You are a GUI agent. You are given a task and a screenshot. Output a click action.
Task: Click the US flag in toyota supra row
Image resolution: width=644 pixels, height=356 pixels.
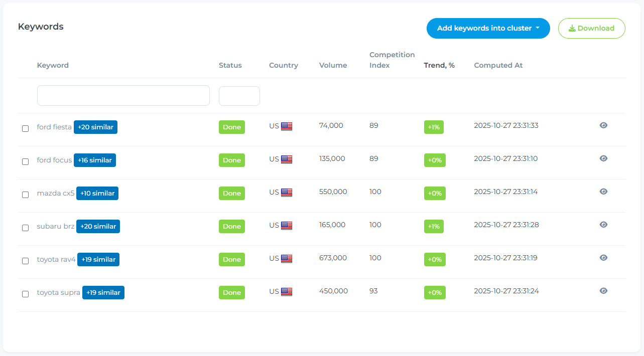coord(286,292)
